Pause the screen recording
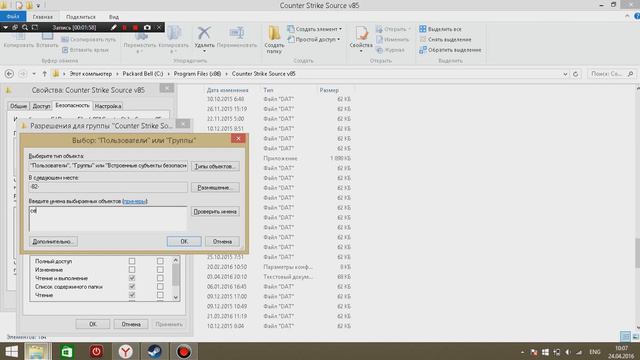 click(x=124, y=27)
